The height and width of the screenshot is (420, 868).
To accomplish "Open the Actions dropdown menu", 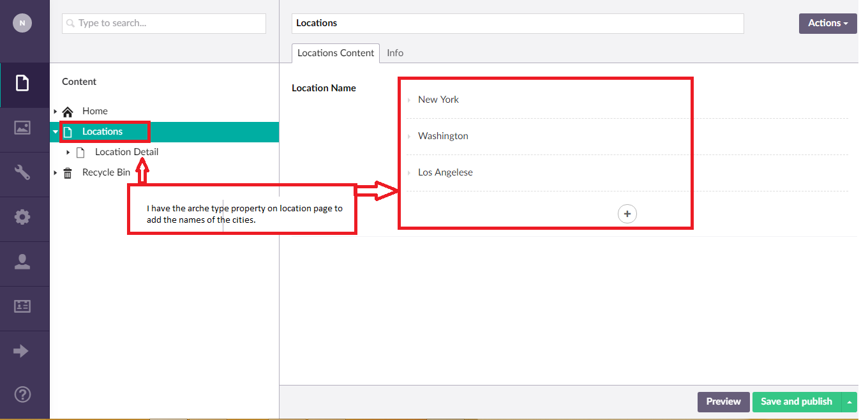I will (827, 24).
